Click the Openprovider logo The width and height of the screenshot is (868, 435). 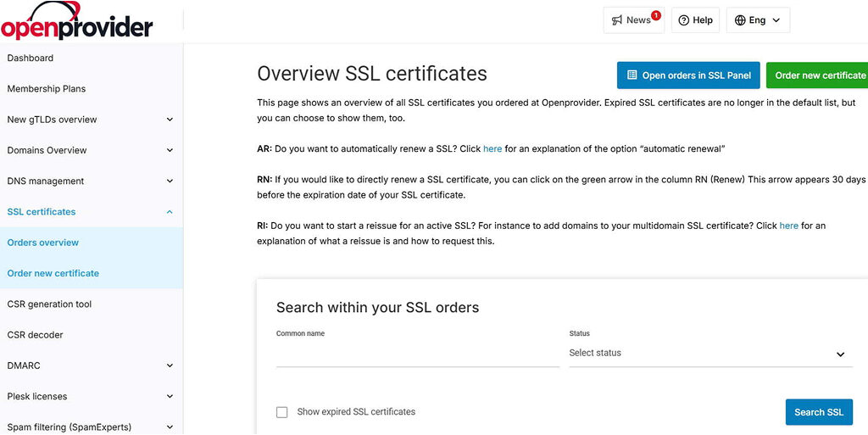[x=76, y=21]
